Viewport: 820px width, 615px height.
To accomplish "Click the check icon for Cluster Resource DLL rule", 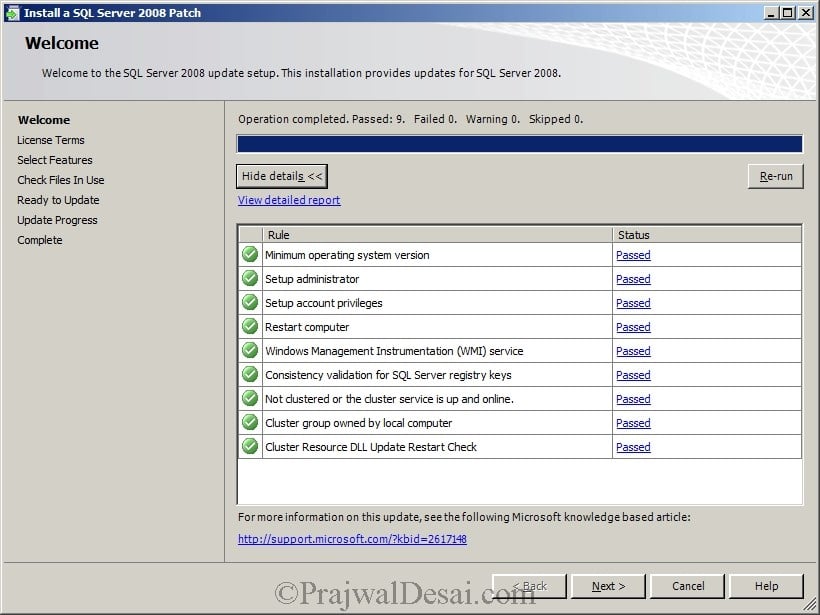I will (x=250, y=447).
